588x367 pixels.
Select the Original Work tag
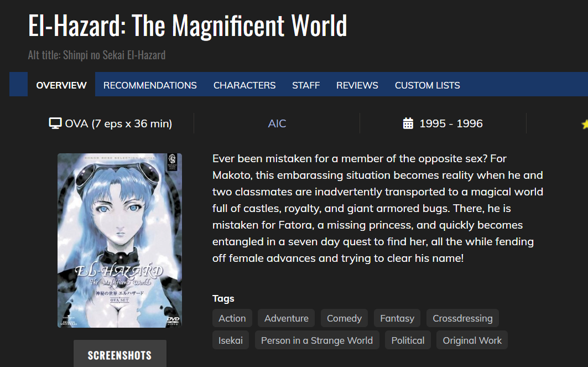(x=472, y=340)
